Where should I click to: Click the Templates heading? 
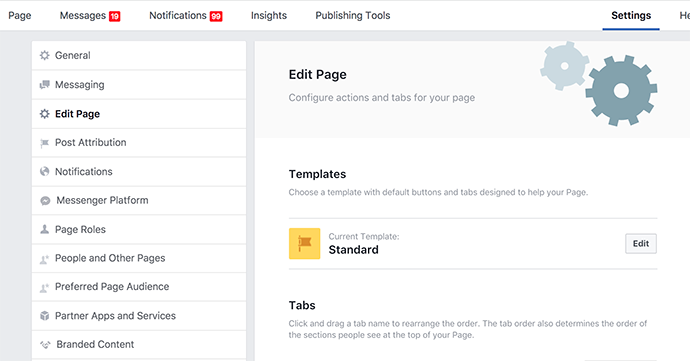click(x=317, y=174)
